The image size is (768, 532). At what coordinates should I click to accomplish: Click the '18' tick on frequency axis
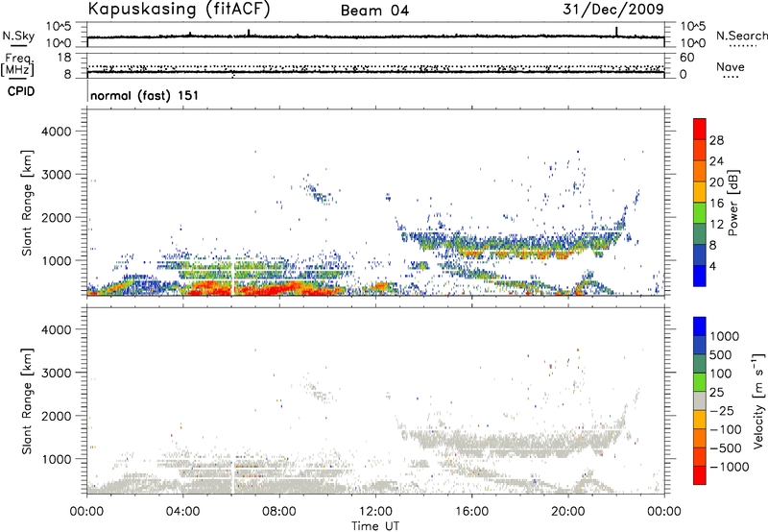click(64, 58)
